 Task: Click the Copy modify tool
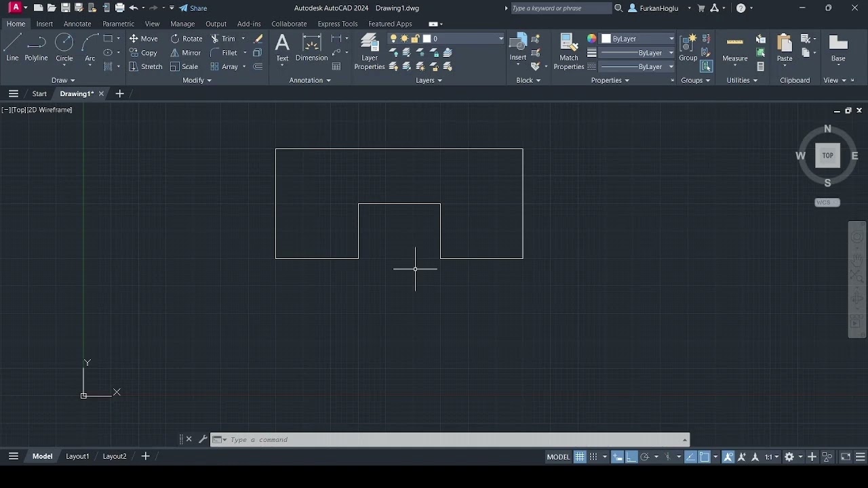pos(143,53)
